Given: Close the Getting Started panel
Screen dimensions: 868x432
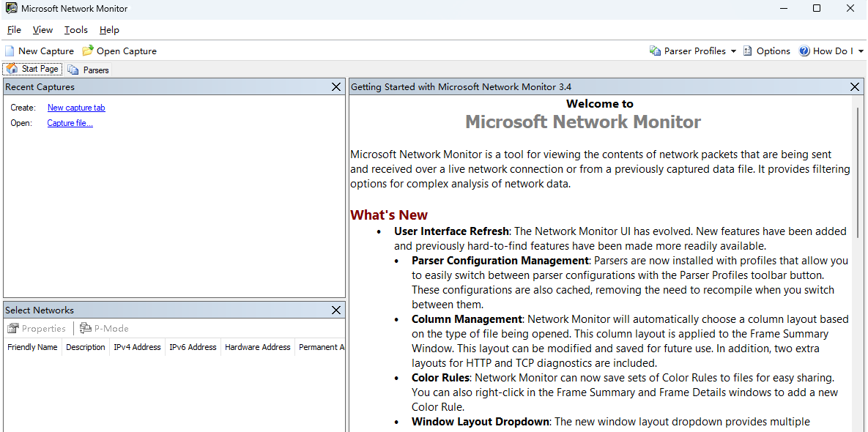Looking at the screenshot, I should tap(854, 86).
